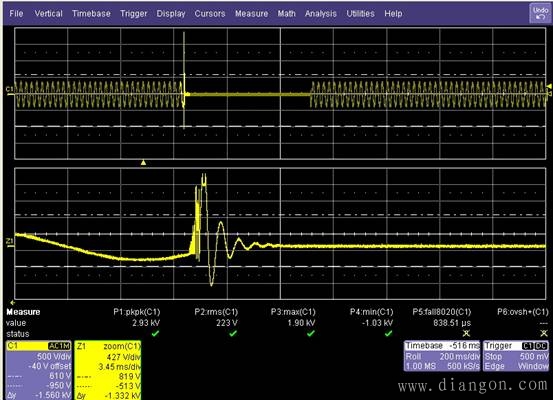Click the P3 max green status checkmark

click(x=311, y=333)
